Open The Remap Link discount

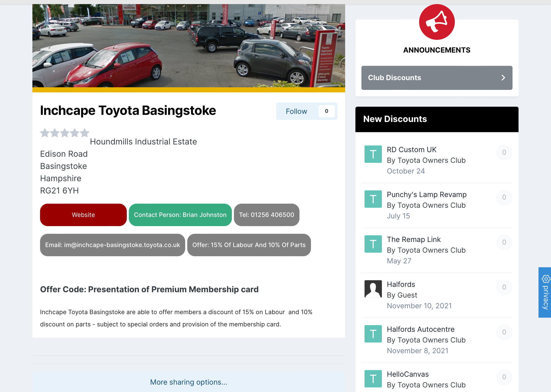[414, 239]
